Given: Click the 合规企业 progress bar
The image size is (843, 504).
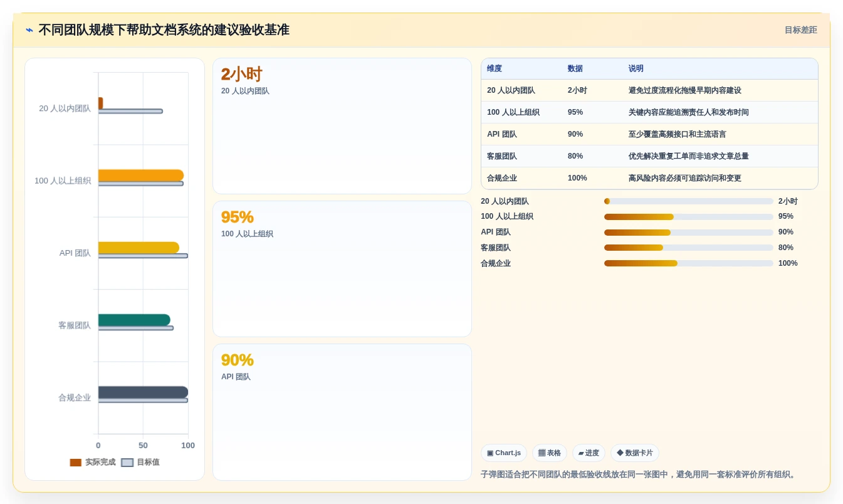Looking at the screenshot, I should tap(688, 263).
